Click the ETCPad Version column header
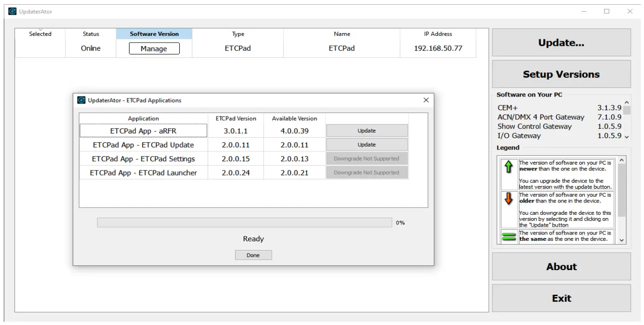644x325 pixels. tap(236, 118)
